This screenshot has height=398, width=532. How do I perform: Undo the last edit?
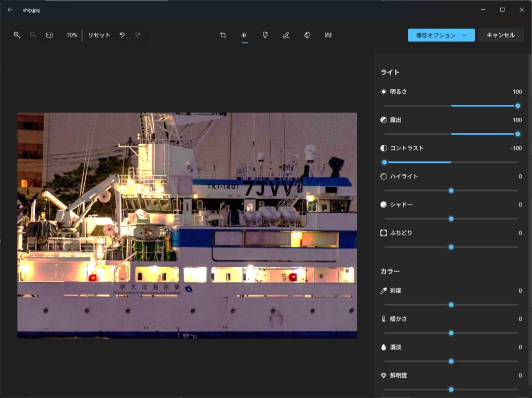click(x=122, y=35)
